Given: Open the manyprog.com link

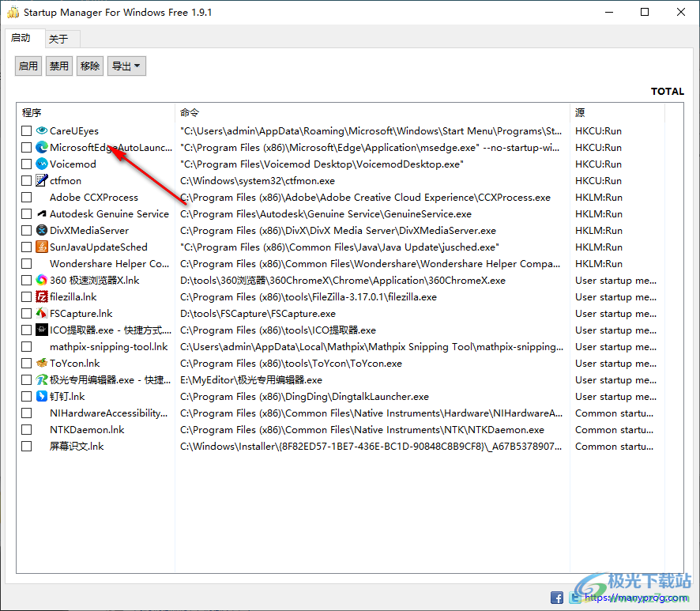Looking at the screenshot, I should click(x=636, y=598).
